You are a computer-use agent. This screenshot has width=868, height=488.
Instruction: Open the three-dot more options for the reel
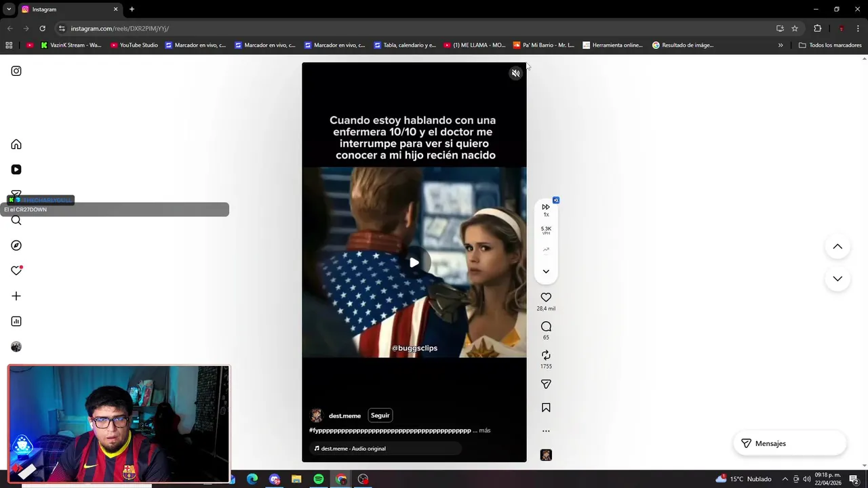tap(546, 431)
